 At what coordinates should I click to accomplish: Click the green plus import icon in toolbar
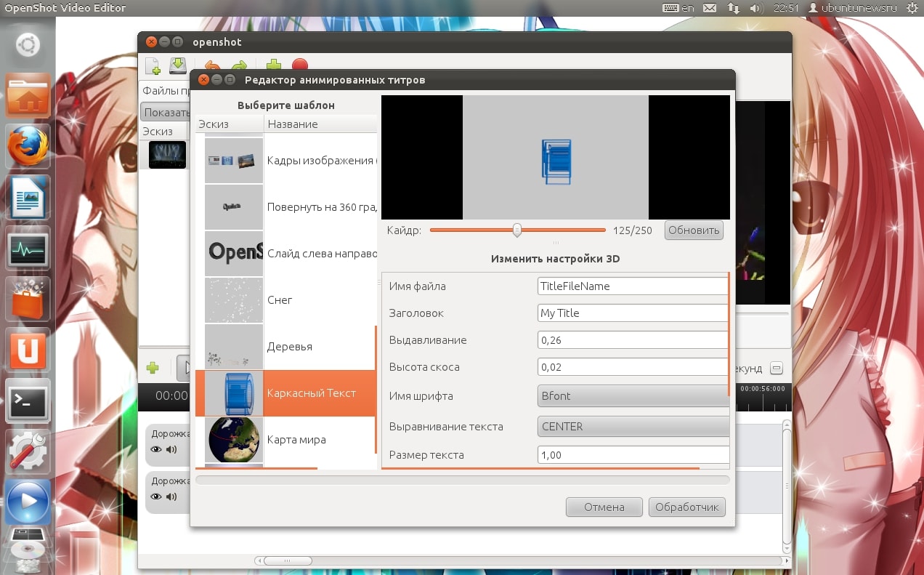(x=274, y=66)
